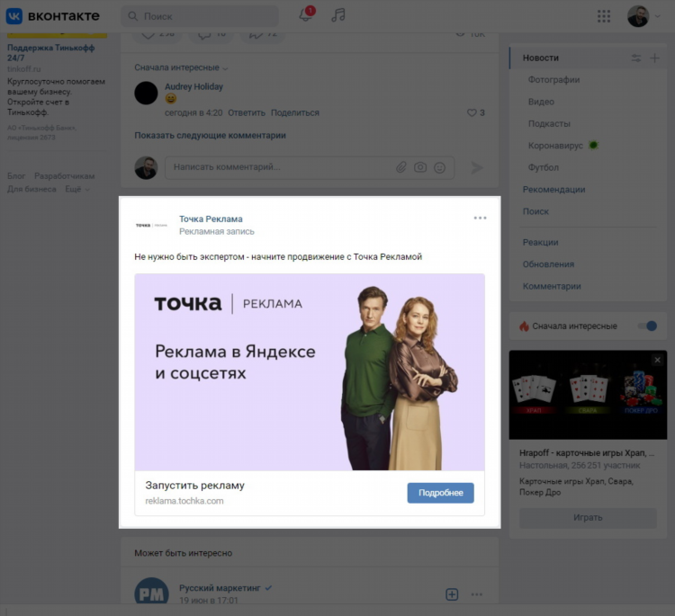Open the services grid icon
Image resolution: width=675 pixels, height=616 pixels.
pos(604,16)
